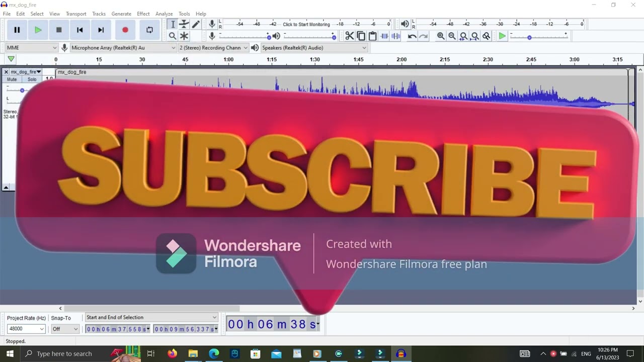Select the Draw pencil tool
The height and width of the screenshot is (362, 644).
pyautogui.click(x=196, y=24)
